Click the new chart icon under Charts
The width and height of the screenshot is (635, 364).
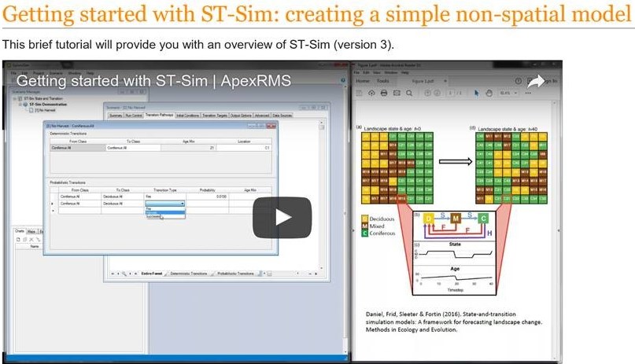(18, 240)
